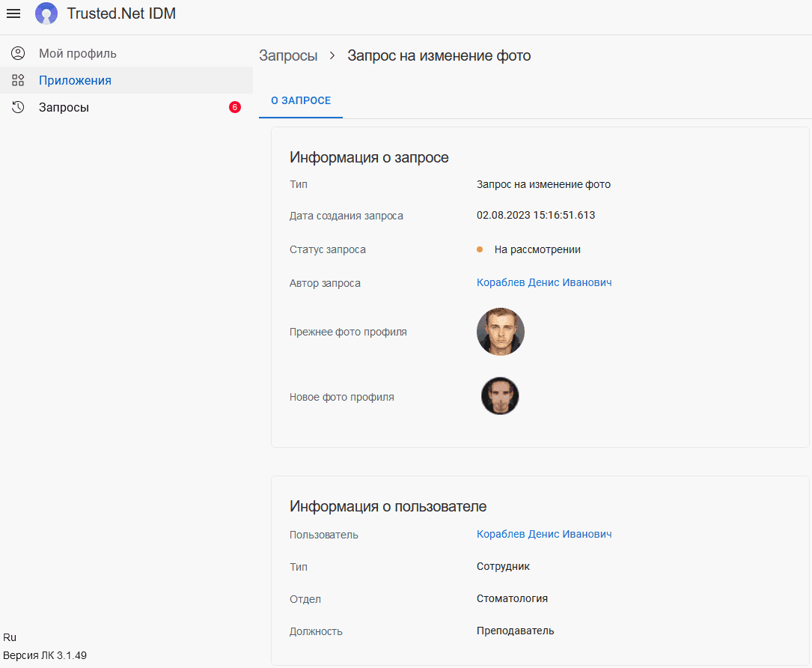Click the Trusted.Net IDM title
The image size is (812, 668).
click(x=121, y=13)
